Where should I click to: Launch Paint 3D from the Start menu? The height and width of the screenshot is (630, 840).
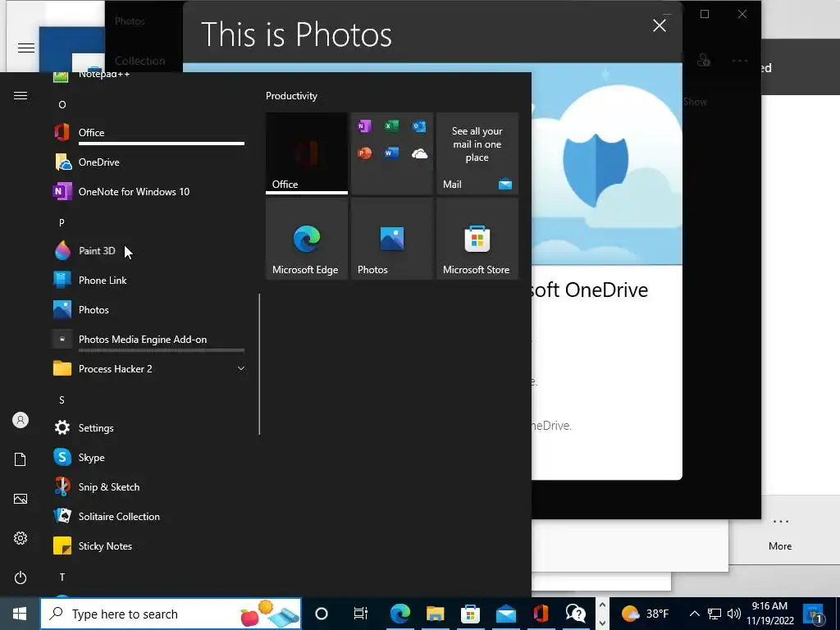click(148, 251)
